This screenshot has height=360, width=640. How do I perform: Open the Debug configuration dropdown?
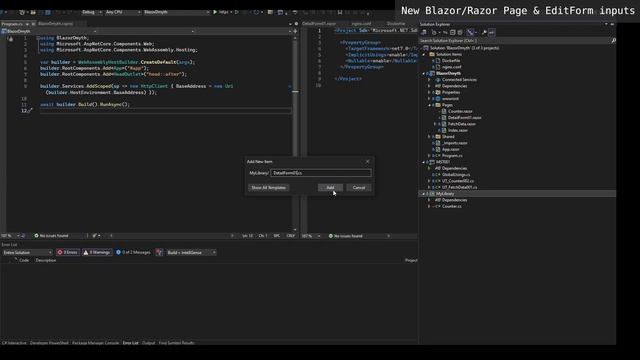click(x=91, y=12)
